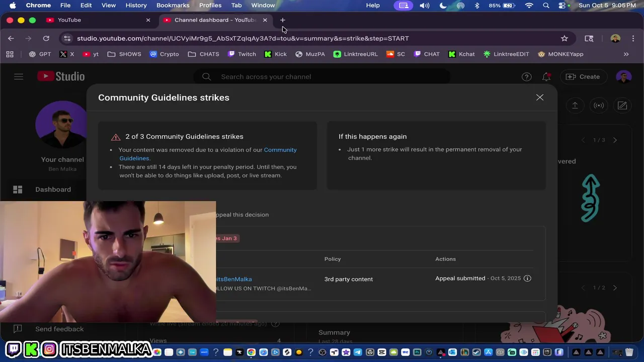Viewport: 644px width, 362px height.
Task: Open Bluetooth status in menu bar
Action: pyautogui.click(x=477, y=6)
